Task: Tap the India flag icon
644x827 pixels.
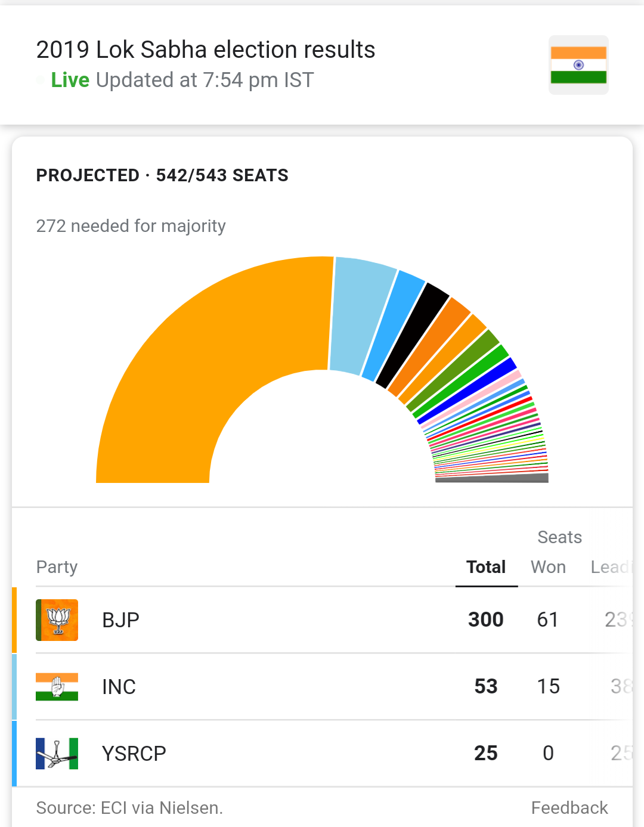Action: tap(578, 65)
